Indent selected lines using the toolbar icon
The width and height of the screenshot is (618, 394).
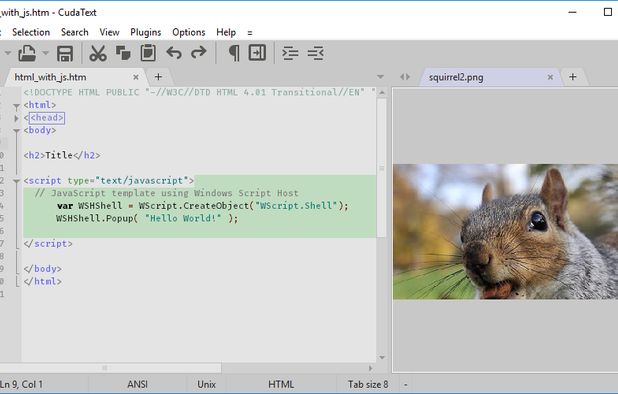[290, 53]
